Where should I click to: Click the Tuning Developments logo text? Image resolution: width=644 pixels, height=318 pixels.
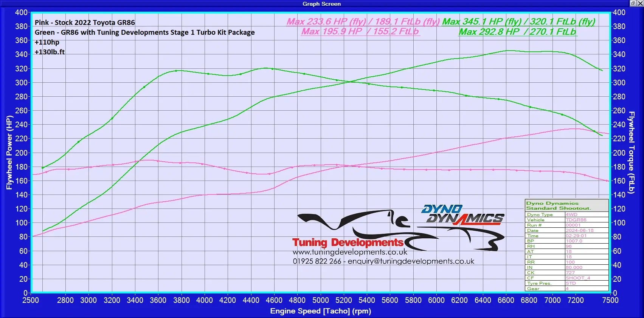click(x=348, y=242)
